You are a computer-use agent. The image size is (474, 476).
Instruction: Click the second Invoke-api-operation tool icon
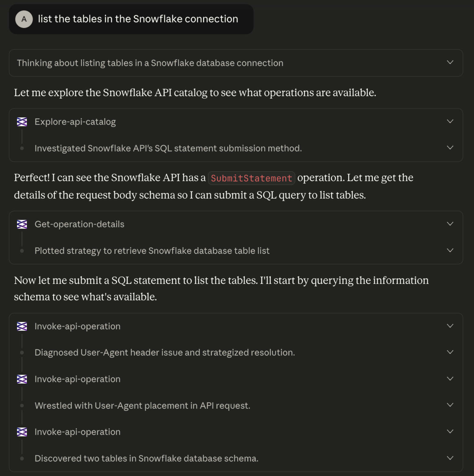22,379
